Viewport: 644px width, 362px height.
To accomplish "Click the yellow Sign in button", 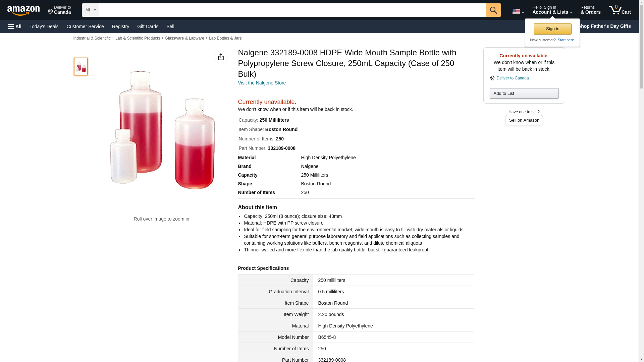I will coord(552,29).
